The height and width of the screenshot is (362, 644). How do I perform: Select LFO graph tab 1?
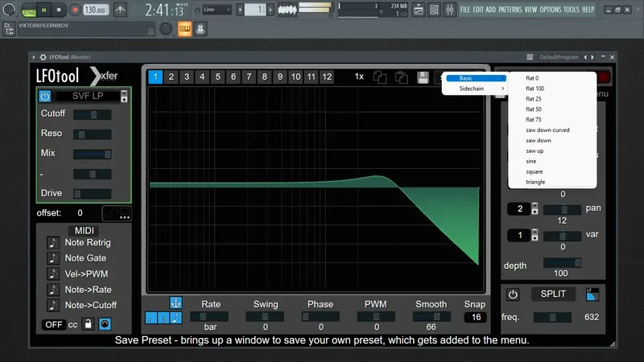tap(155, 76)
